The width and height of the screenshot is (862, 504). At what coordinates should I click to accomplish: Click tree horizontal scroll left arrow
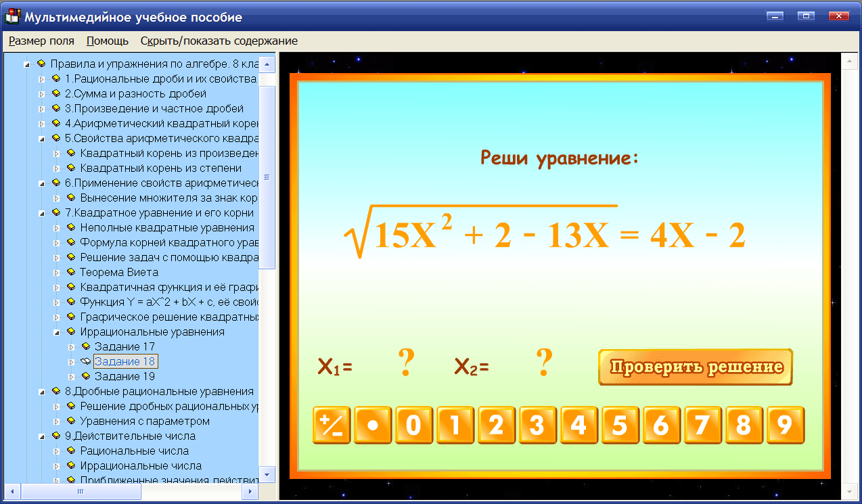12,492
